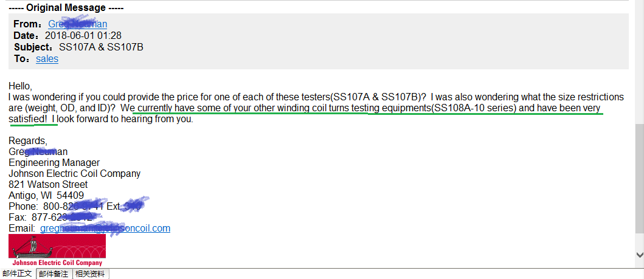This screenshot has height=279, width=644.
Task: Open the johnsoncoil.com email address link
Action: (105, 228)
